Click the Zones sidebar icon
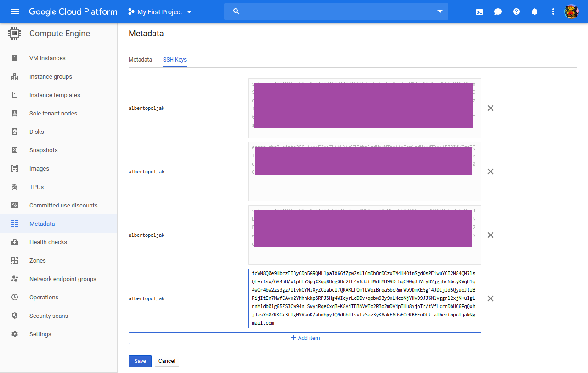Screen dimensions: 588x373 pyautogui.click(x=15, y=261)
